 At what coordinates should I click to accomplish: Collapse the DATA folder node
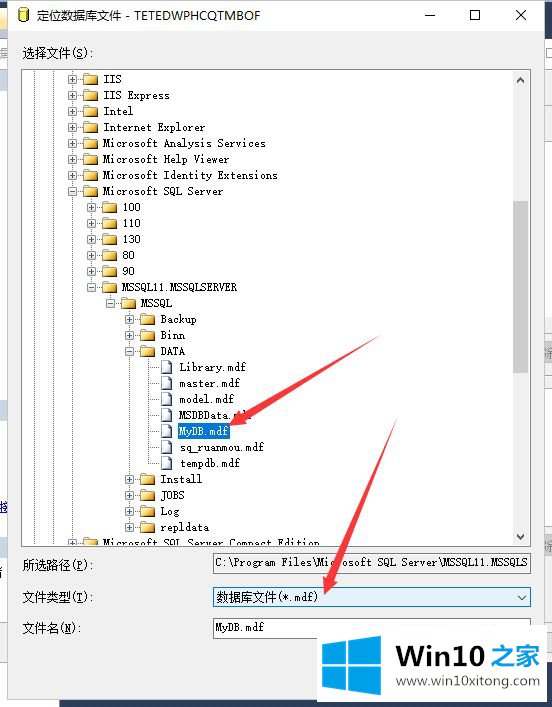pyautogui.click(x=129, y=351)
